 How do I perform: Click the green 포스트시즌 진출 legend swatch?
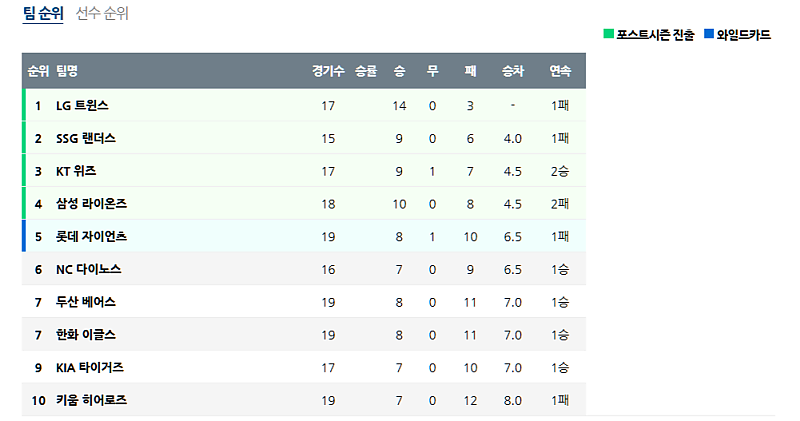point(608,34)
